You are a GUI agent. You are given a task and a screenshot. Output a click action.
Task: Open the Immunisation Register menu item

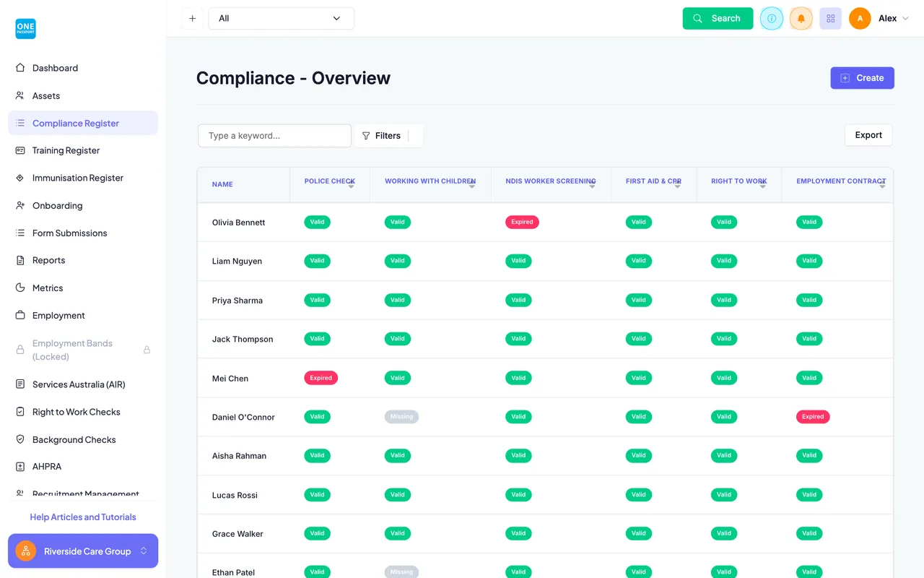tap(83, 178)
